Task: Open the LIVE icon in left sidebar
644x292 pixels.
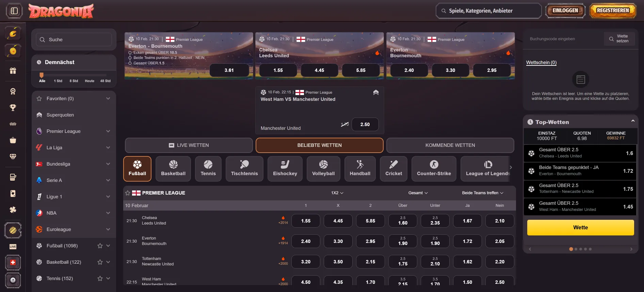Action: click(x=13, y=247)
